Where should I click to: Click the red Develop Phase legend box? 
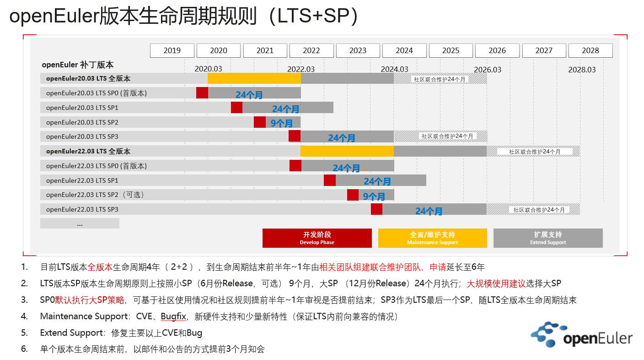point(317,238)
